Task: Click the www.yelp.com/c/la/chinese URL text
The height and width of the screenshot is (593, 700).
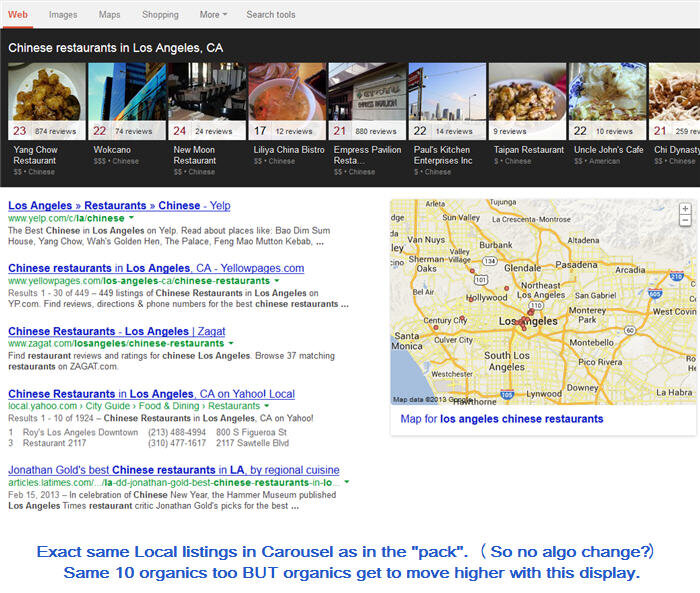Action: pyautogui.click(x=66, y=218)
